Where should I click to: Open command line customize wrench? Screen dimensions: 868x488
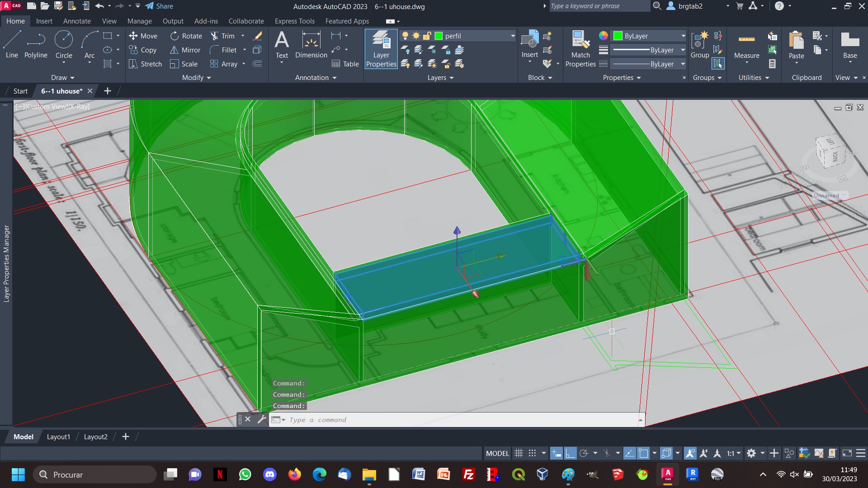click(262, 419)
